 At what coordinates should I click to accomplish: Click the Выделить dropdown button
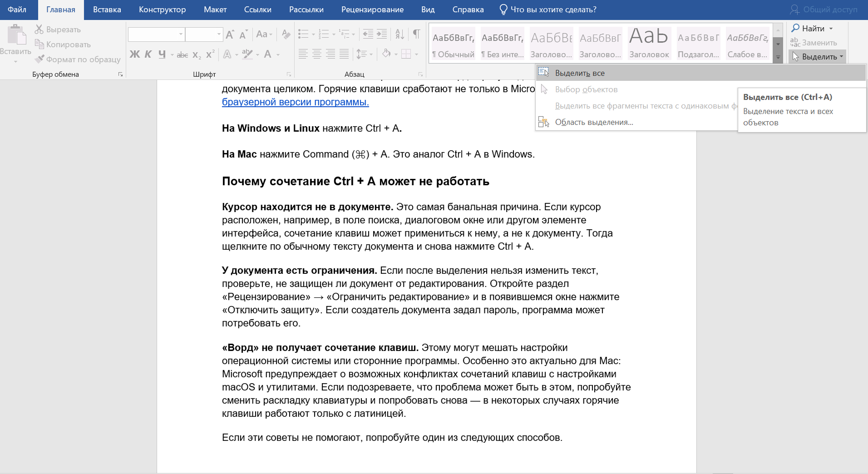(817, 57)
